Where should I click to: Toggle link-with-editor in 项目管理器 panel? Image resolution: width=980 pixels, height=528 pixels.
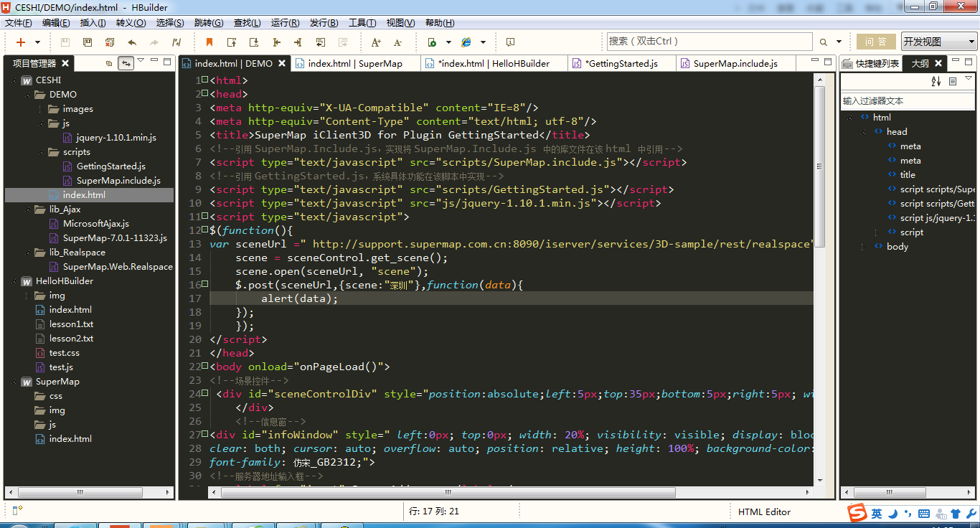[126, 63]
